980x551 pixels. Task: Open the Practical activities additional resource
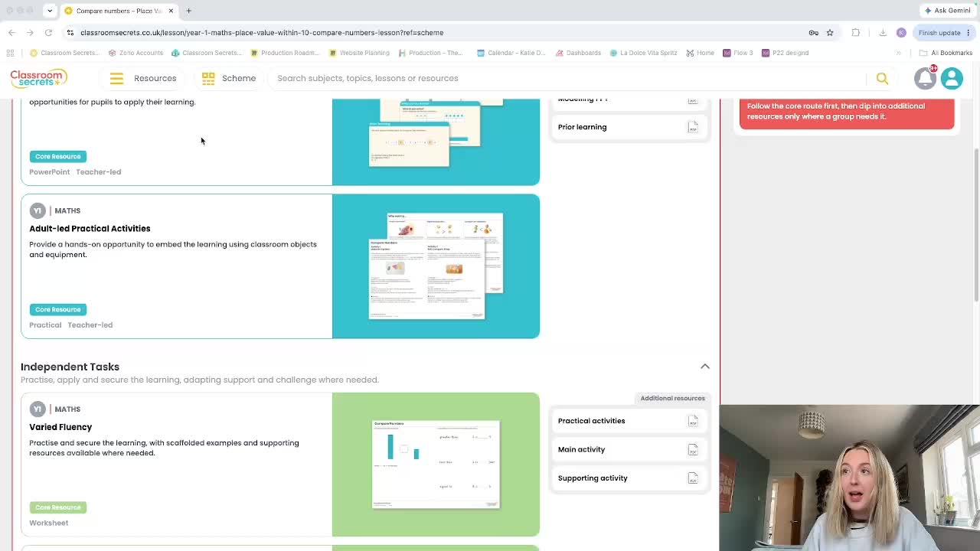click(629, 421)
